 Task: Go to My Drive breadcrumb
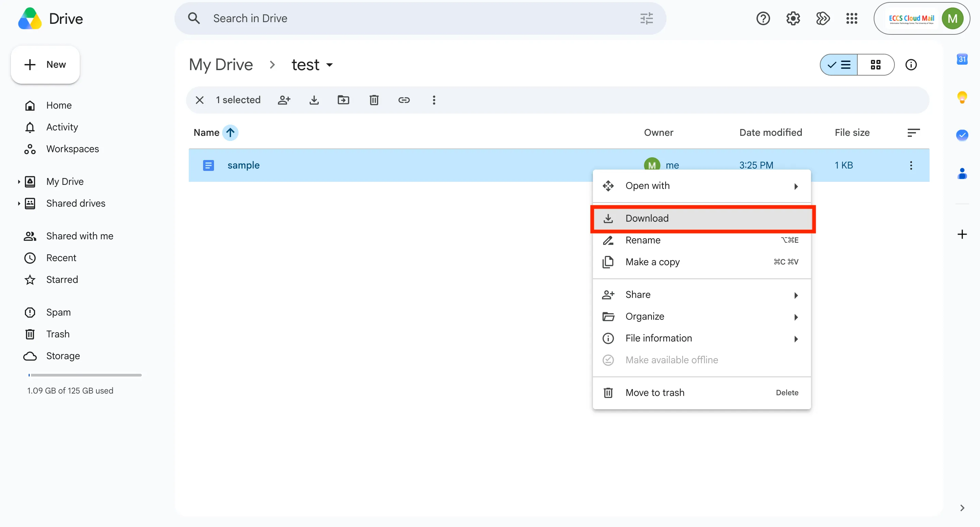tap(221, 65)
